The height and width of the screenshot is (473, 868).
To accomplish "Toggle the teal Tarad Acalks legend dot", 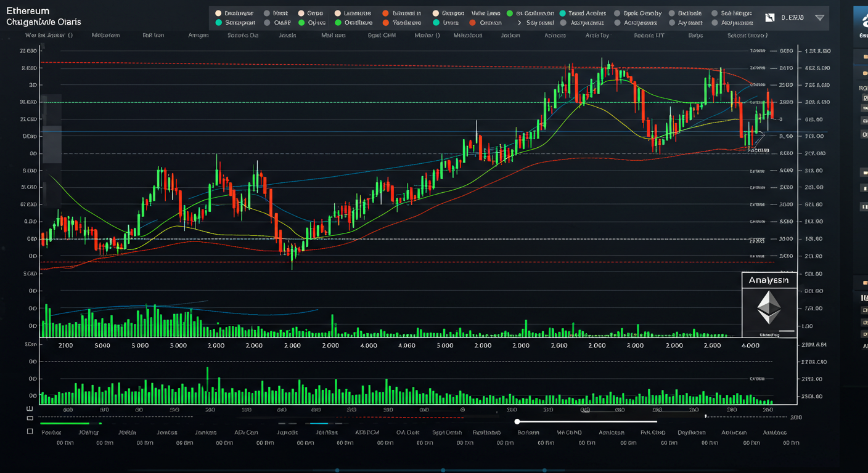I will pos(562,13).
